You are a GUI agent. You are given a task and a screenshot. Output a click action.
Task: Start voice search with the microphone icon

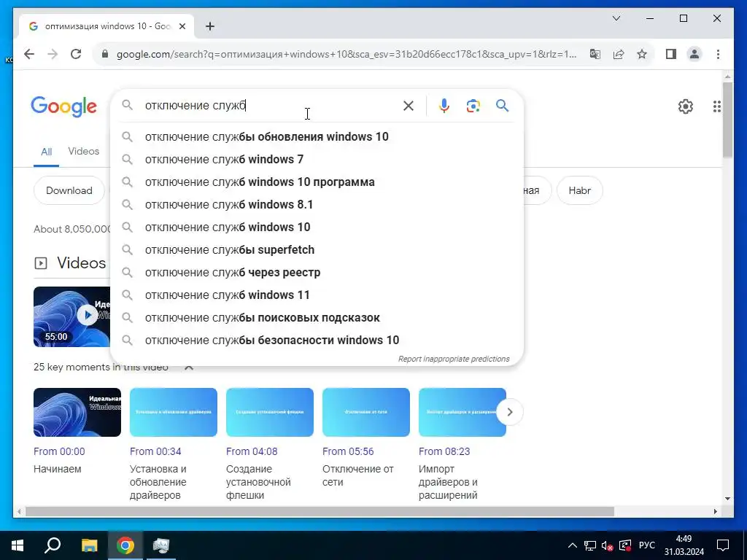click(x=444, y=106)
